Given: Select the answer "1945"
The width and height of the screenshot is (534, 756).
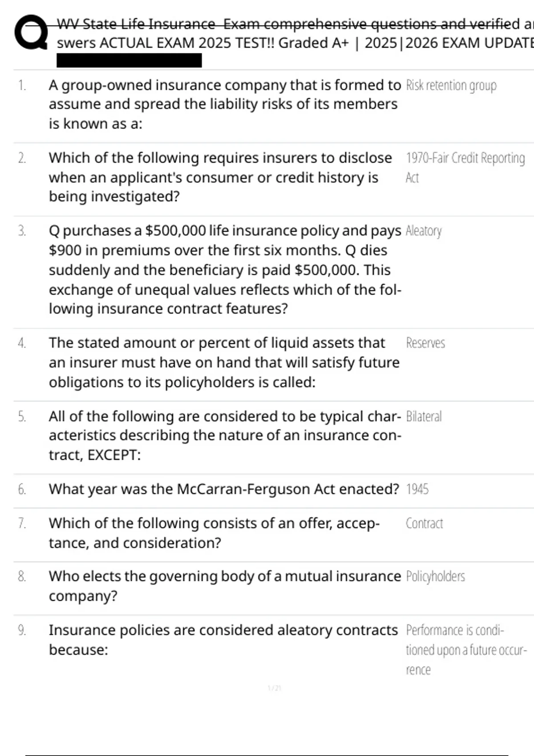Looking at the screenshot, I should [417, 489].
